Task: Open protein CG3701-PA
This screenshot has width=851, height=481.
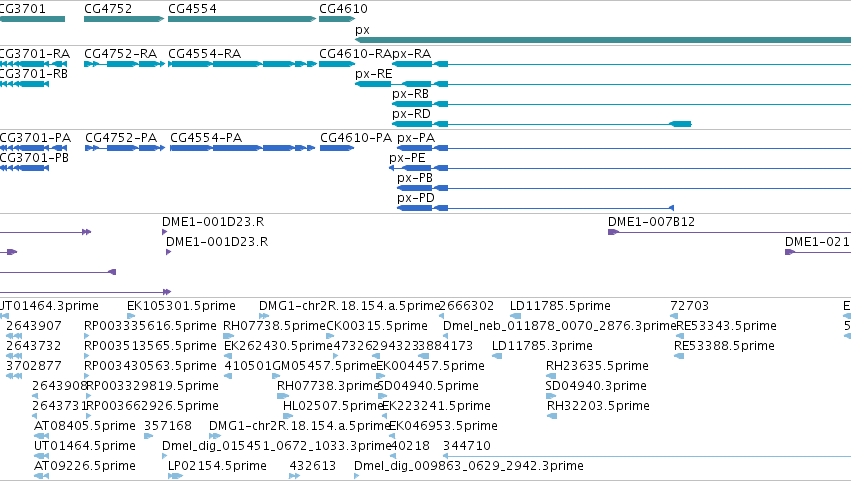Action: [35, 138]
